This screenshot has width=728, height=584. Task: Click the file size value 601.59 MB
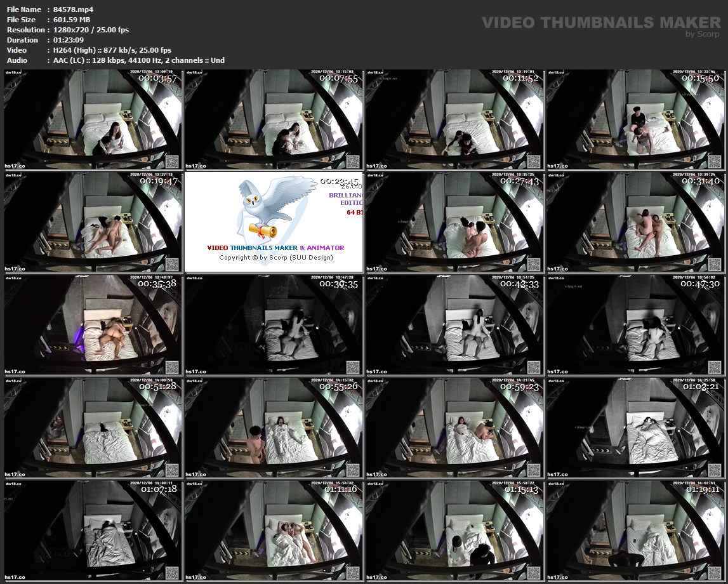pyautogui.click(x=72, y=20)
